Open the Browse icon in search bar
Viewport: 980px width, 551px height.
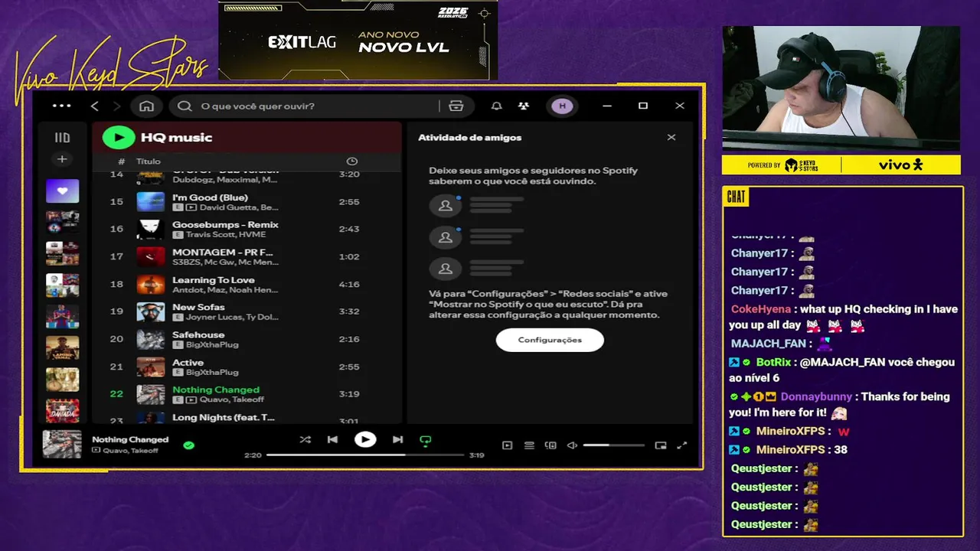point(456,106)
